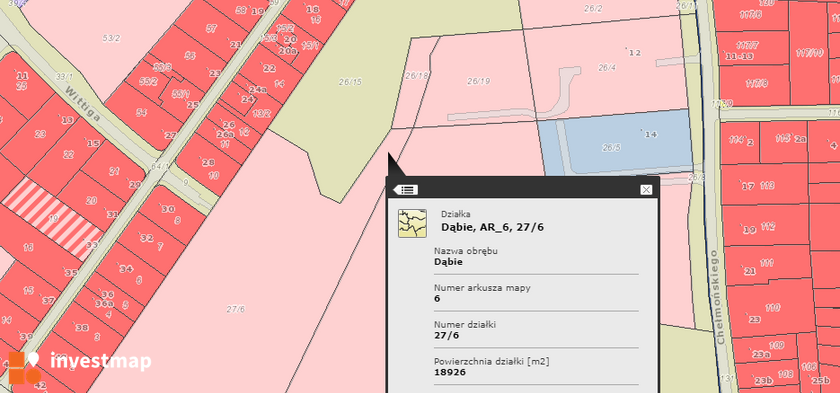Click the parcel map thumbnail icon
The image size is (840, 393).
coord(412,223)
